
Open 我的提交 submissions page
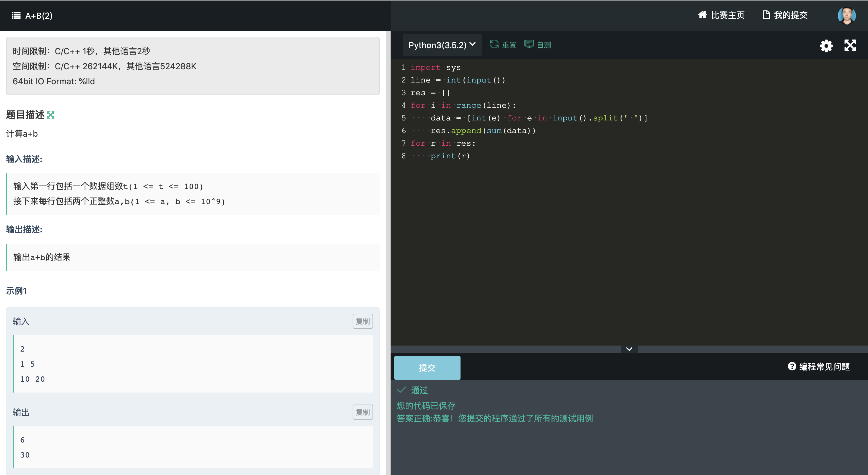coord(791,15)
